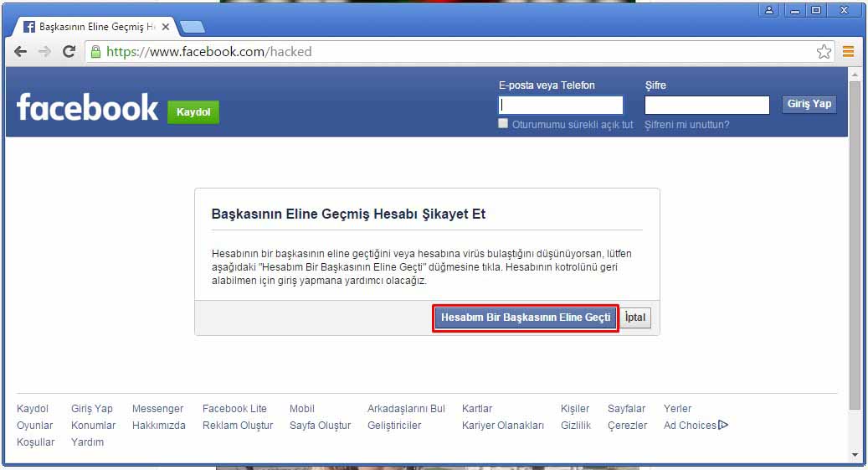868x470 pixels.
Task: Focus the E-posta veya Telefon field
Action: point(561,105)
